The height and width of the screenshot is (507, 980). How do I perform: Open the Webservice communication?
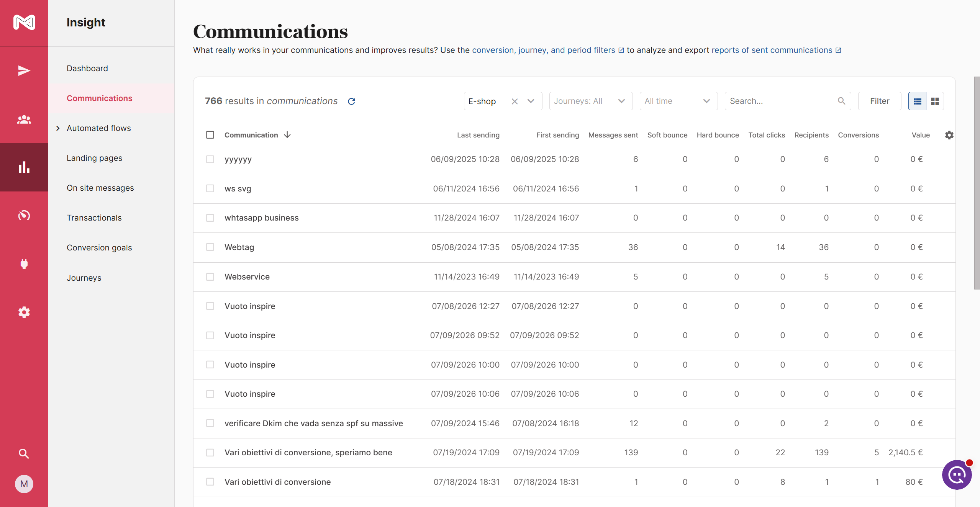(247, 277)
